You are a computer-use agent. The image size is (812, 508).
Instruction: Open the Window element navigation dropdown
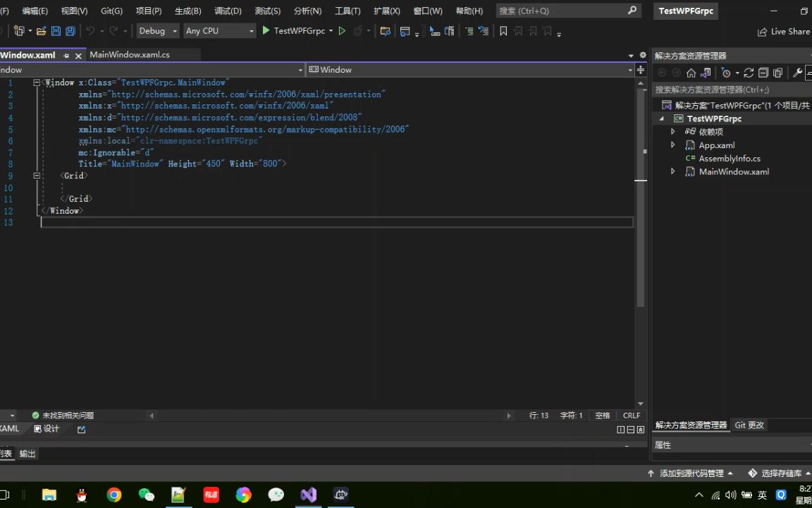tap(469, 70)
